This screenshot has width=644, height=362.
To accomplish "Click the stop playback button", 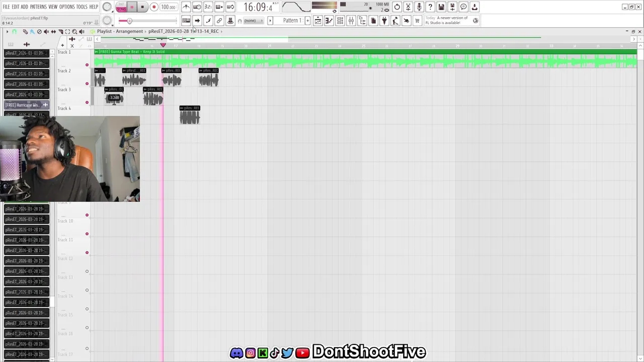I will click(142, 7).
